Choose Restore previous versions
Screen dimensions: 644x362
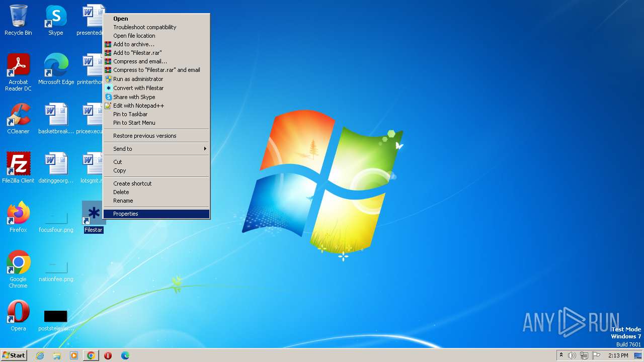point(156,136)
